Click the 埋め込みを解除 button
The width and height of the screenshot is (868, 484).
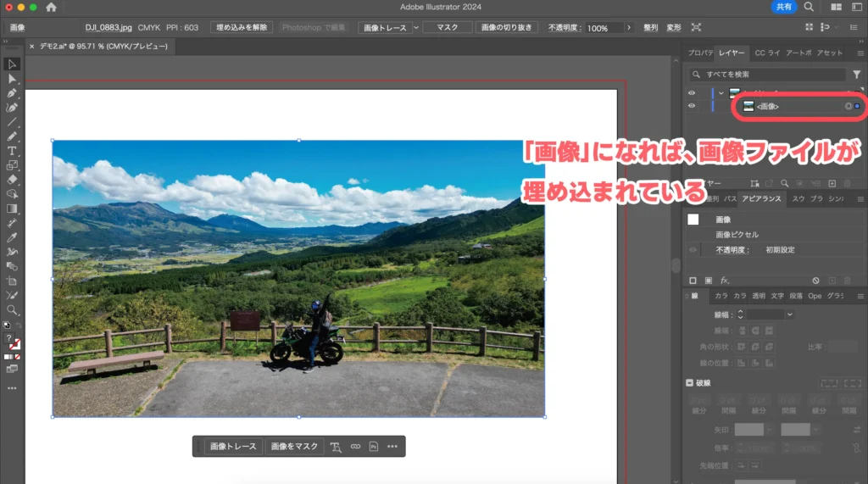coord(242,27)
